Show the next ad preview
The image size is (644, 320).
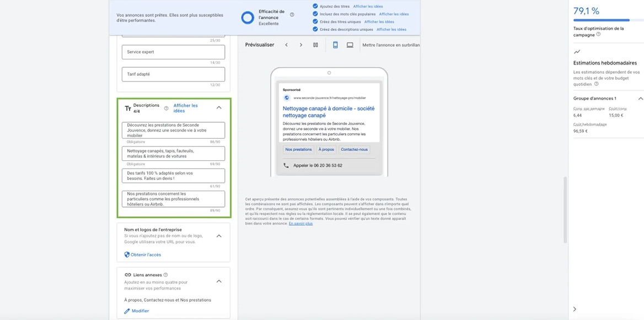point(300,45)
